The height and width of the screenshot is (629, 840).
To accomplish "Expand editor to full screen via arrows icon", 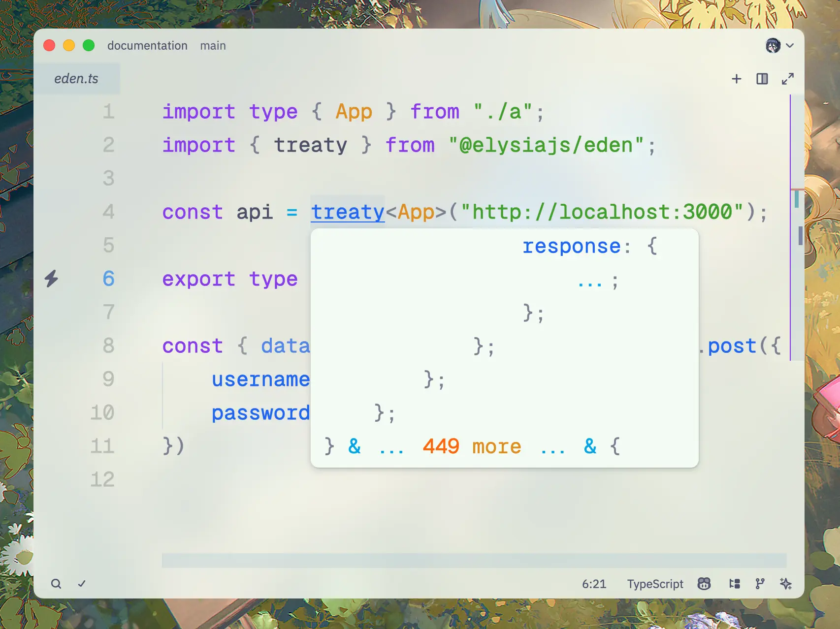I will pos(788,78).
